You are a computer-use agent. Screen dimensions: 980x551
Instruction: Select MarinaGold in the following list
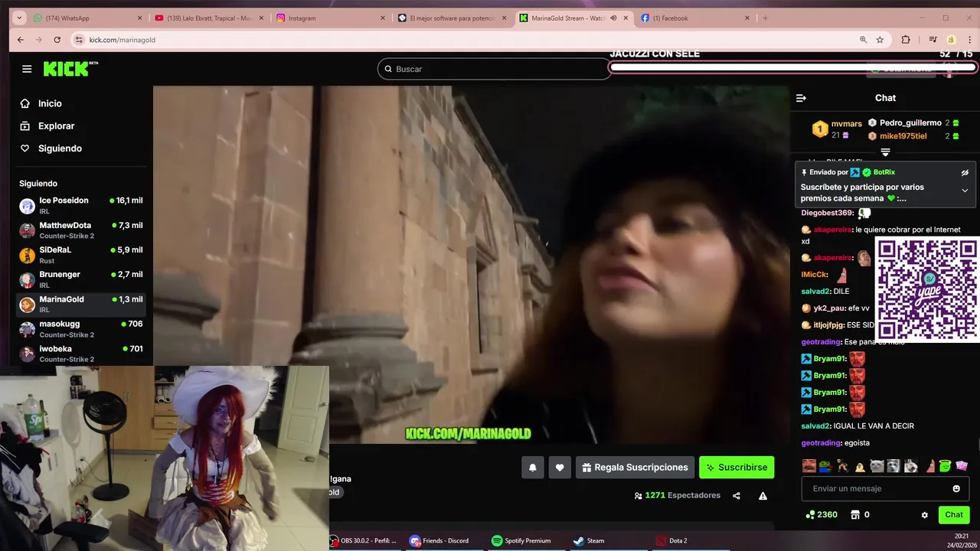(80, 304)
